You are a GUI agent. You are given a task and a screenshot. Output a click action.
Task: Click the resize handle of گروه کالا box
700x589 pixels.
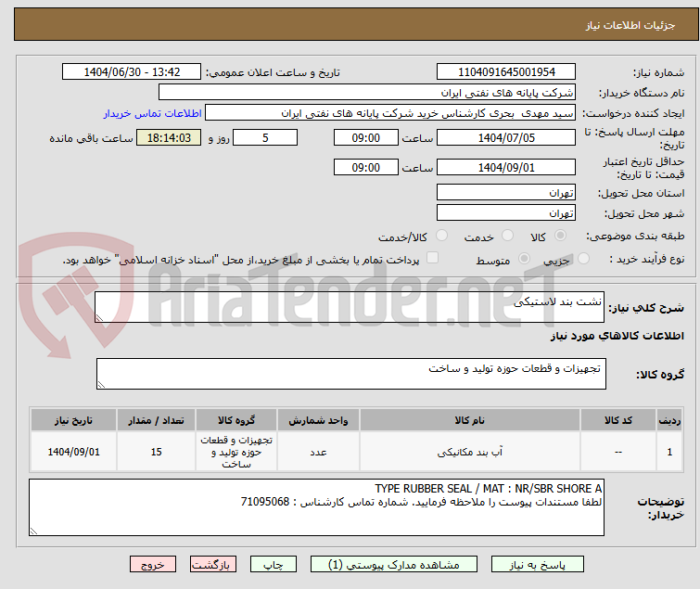click(101, 385)
